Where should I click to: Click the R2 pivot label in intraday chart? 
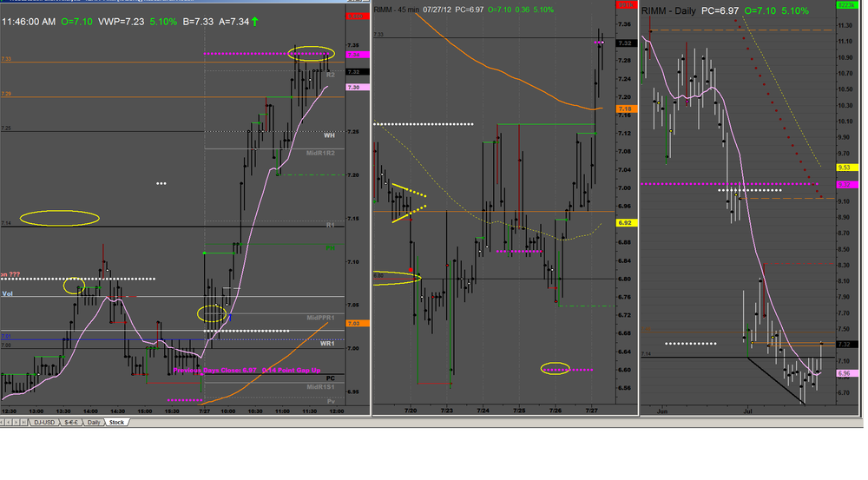click(x=330, y=75)
